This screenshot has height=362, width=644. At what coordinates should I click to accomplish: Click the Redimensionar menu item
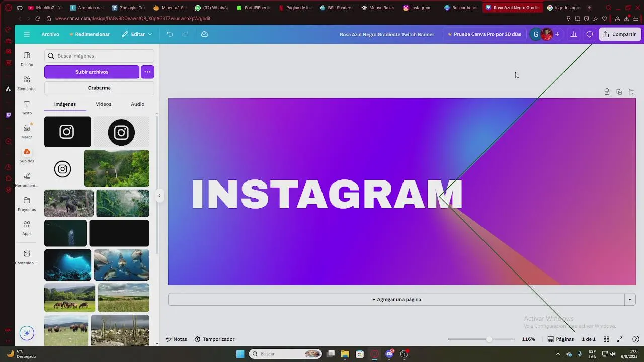(x=90, y=34)
